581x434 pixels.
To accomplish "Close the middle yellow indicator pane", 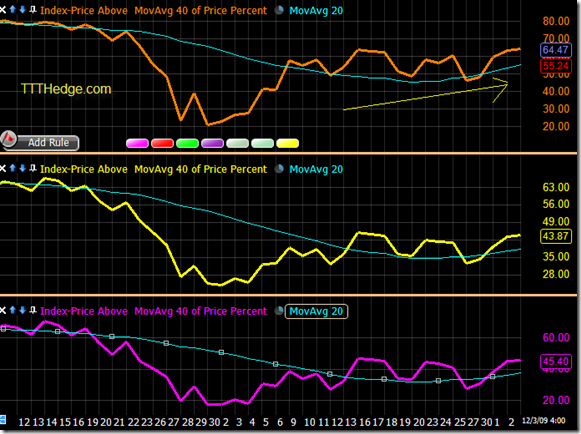I will coord(3,169).
